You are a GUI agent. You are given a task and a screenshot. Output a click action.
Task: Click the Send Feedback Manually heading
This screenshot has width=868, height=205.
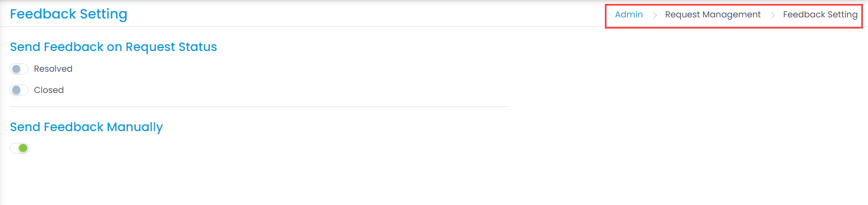[86, 127]
